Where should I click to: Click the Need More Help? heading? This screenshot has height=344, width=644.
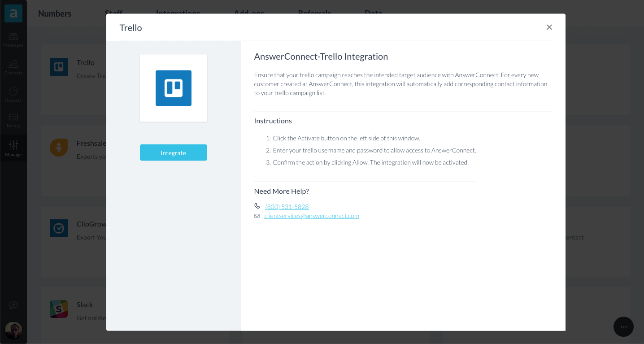(x=281, y=191)
